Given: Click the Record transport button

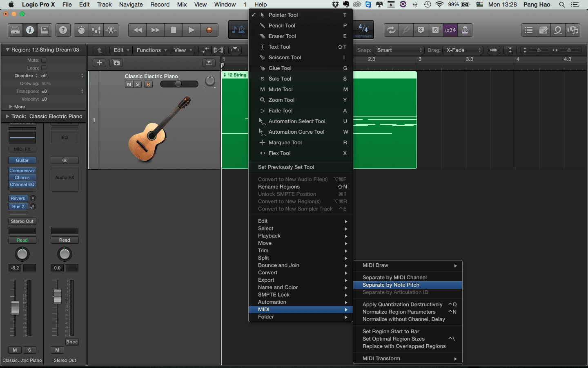Looking at the screenshot, I should [x=209, y=30].
